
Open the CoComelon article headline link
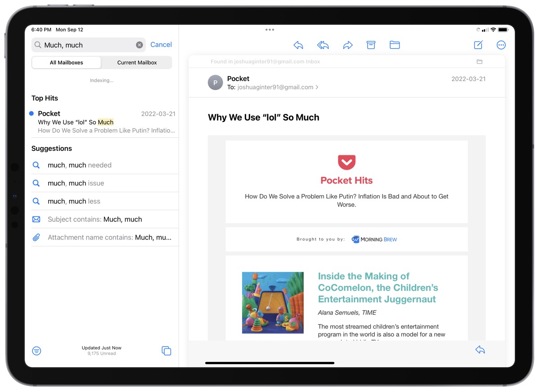tap(377, 288)
